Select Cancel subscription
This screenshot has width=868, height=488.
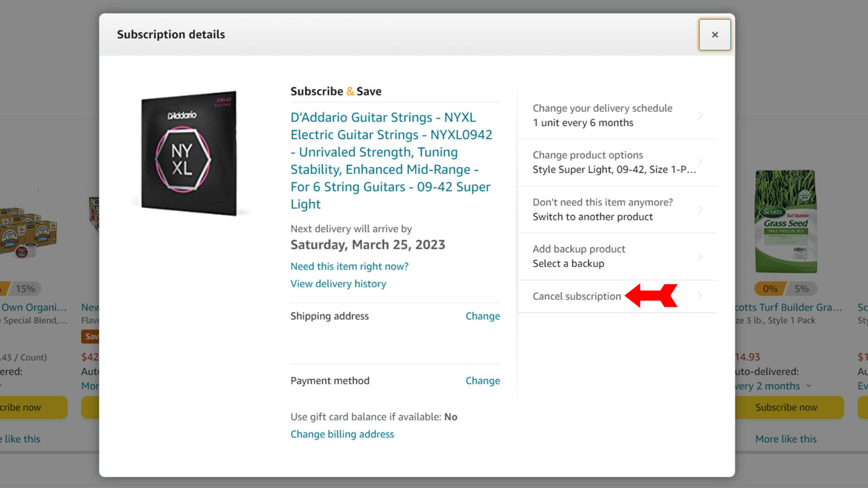(576, 296)
